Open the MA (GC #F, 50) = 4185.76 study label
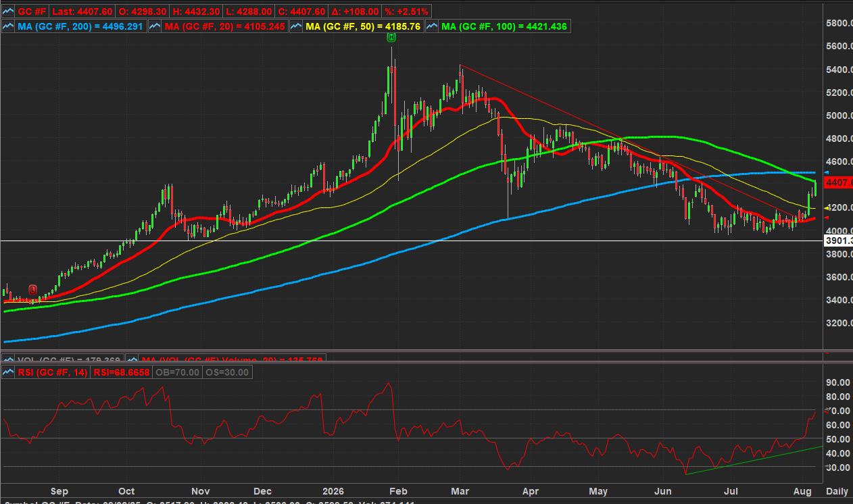853x504 pixels. coord(364,26)
